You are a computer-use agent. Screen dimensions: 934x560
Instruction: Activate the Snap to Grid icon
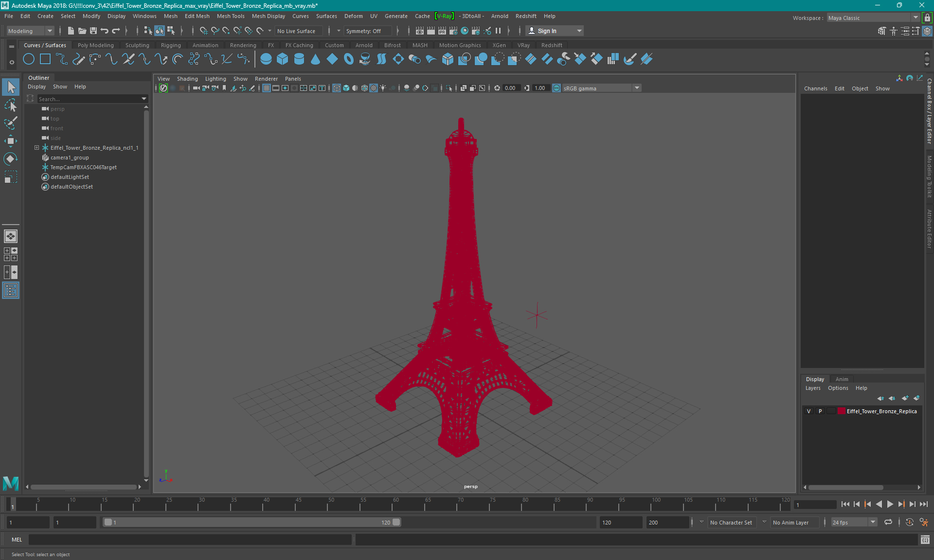point(203,31)
